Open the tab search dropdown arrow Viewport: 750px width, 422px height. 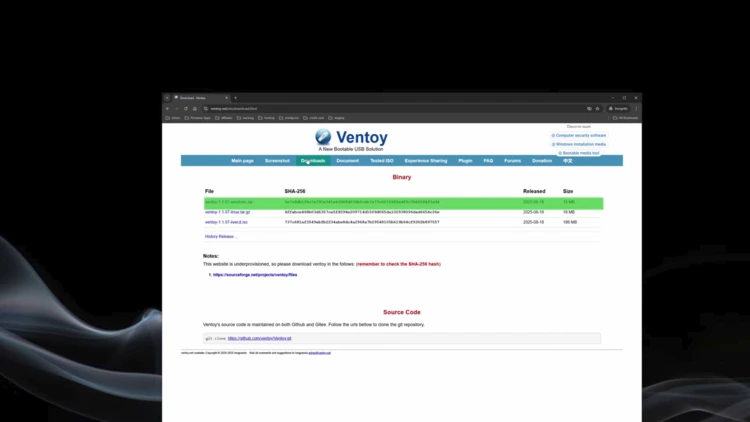[x=167, y=98]
